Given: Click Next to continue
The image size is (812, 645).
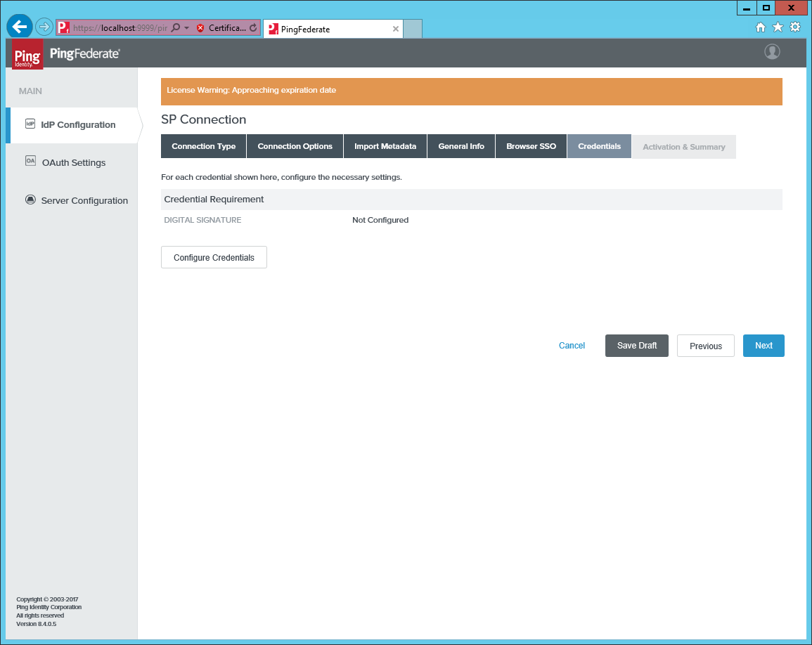Looking at the screenshot, I should click(763, 346).
